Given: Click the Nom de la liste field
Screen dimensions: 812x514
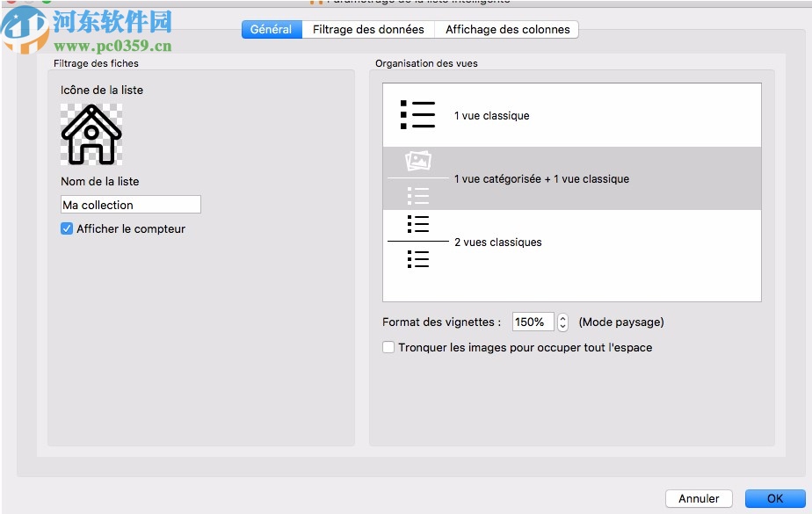Looking at the screenshot, I should coord(130,205).
